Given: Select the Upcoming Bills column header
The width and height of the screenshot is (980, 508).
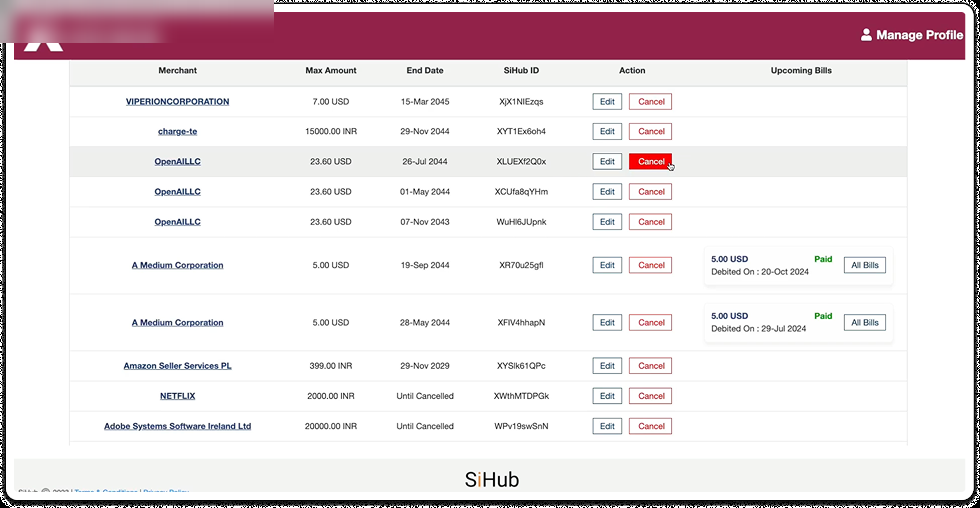Looking at the screenshot, I should (x=801, y=71).
